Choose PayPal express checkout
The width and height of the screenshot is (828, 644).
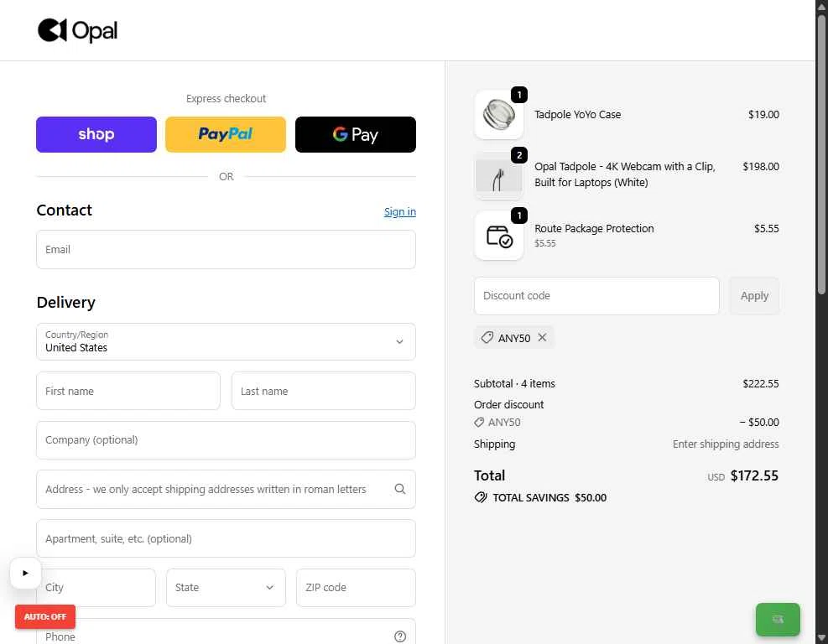click(x=226, y=135)
